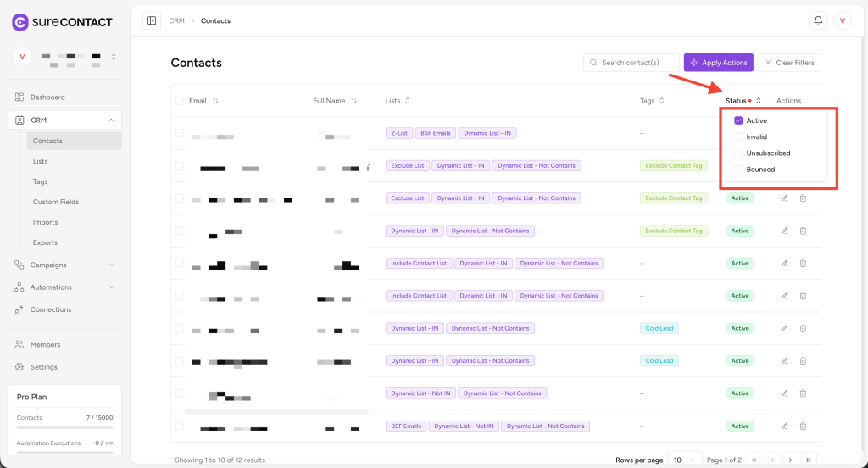Jump to last page arrow
Image resolution: width=868 pixels, height=468 pixels.
809,460
